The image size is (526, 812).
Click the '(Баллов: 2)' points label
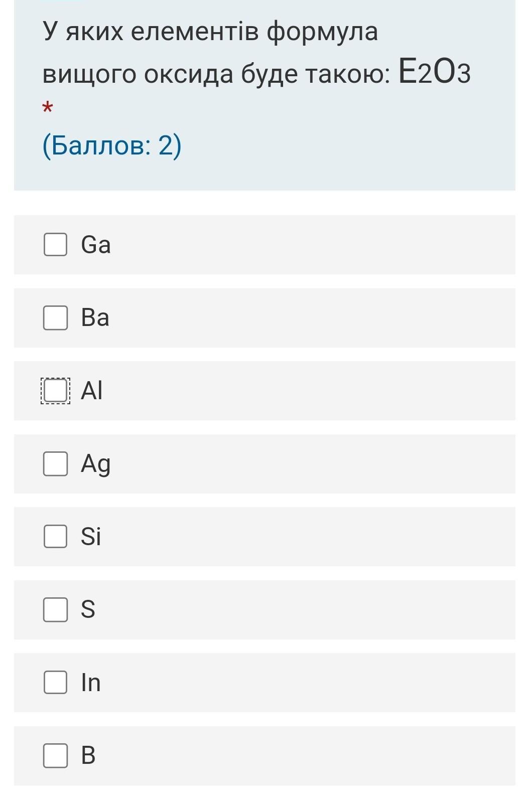click(x=112, y=145)
